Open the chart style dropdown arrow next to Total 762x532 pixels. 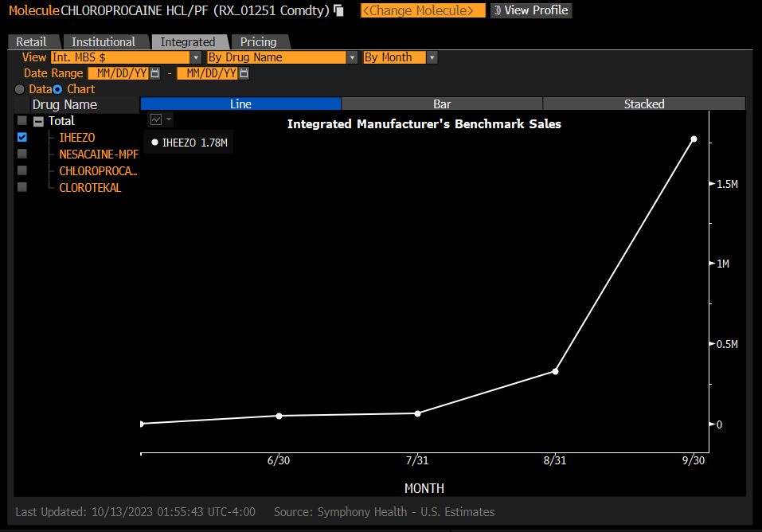(x=168, y=119)
